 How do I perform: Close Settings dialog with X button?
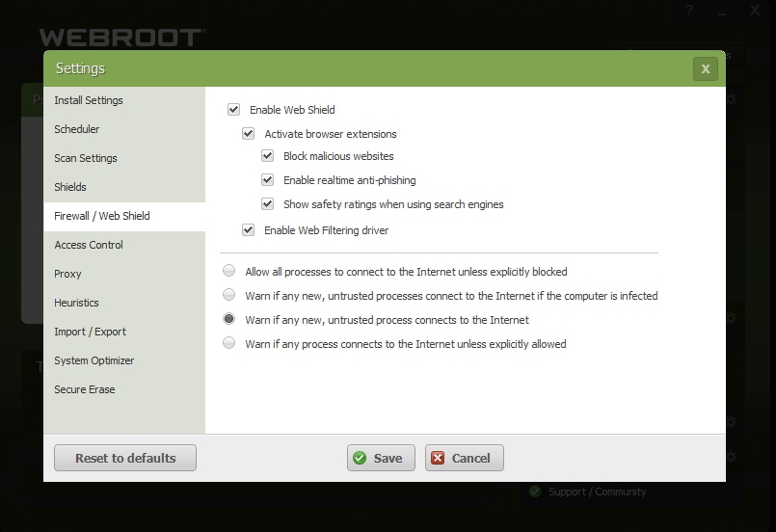point(706,68)
